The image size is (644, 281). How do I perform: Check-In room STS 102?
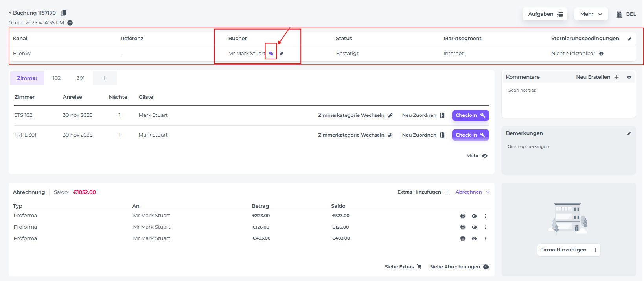click(470, 115)
